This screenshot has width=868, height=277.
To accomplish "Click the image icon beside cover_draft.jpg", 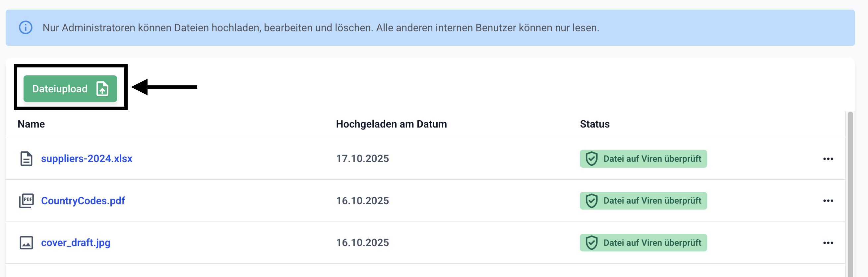I will tap(26, 242).
